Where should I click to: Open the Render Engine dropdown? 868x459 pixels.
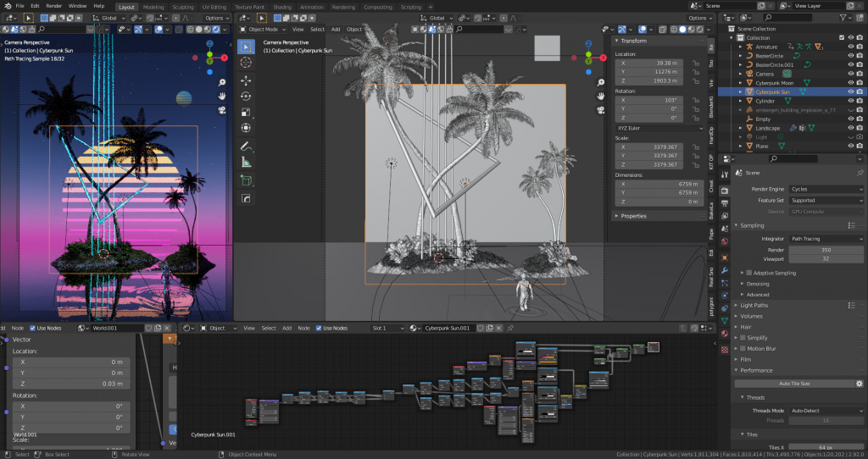[826, 189]
